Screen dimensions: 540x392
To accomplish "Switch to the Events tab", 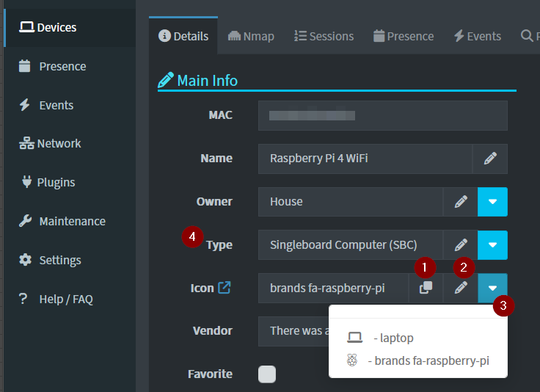I will click(x=477, y=36).
